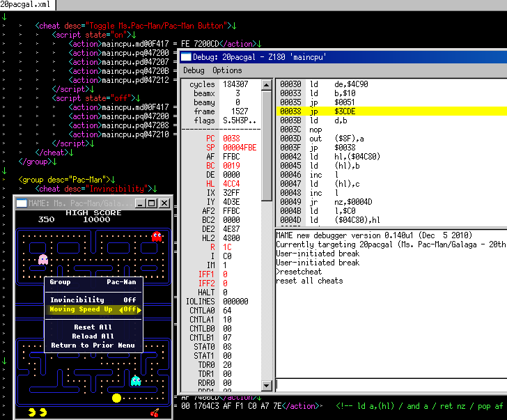Click the frame value 1527
Image resolution: width=507 pixels, height=420 pixels.
pos(240,111)
